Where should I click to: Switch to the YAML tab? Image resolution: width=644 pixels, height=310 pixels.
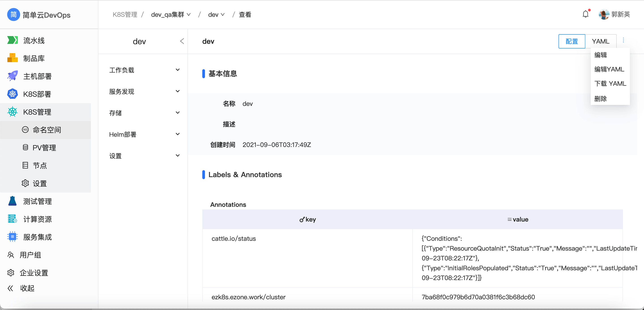pos(601,41)
